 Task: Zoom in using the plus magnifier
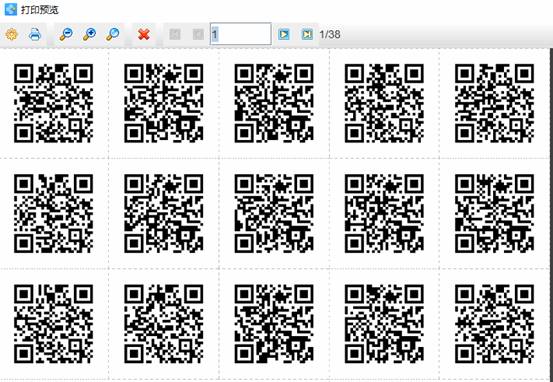coord(89,34)
